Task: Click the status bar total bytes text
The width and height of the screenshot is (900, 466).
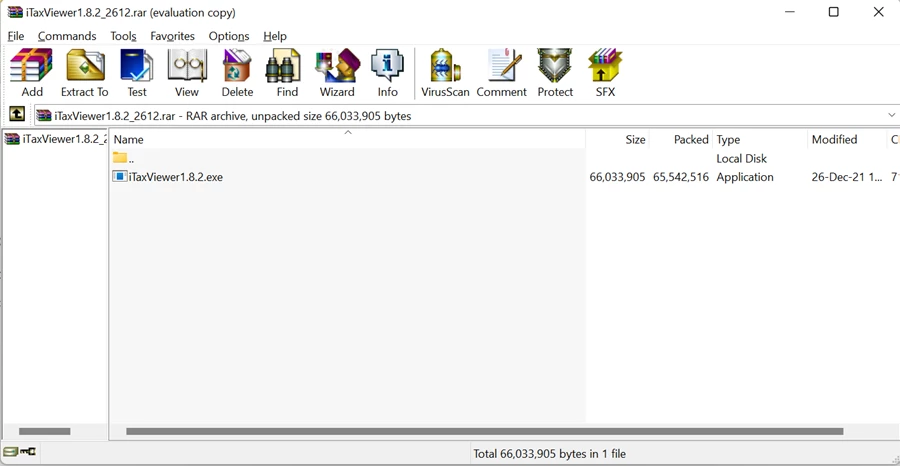Action: tap(549, 454)
